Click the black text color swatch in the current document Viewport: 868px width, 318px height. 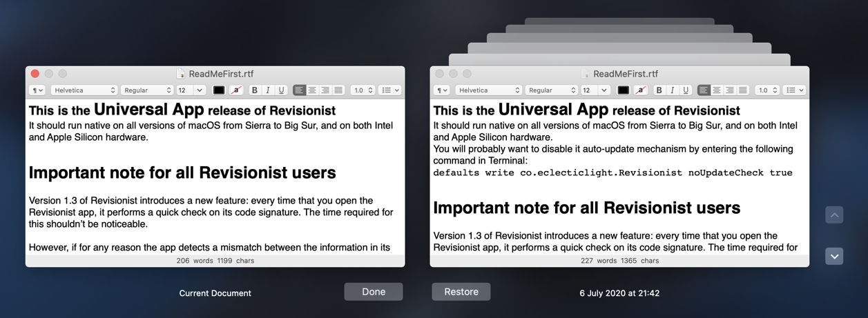(x=219, y=90)
